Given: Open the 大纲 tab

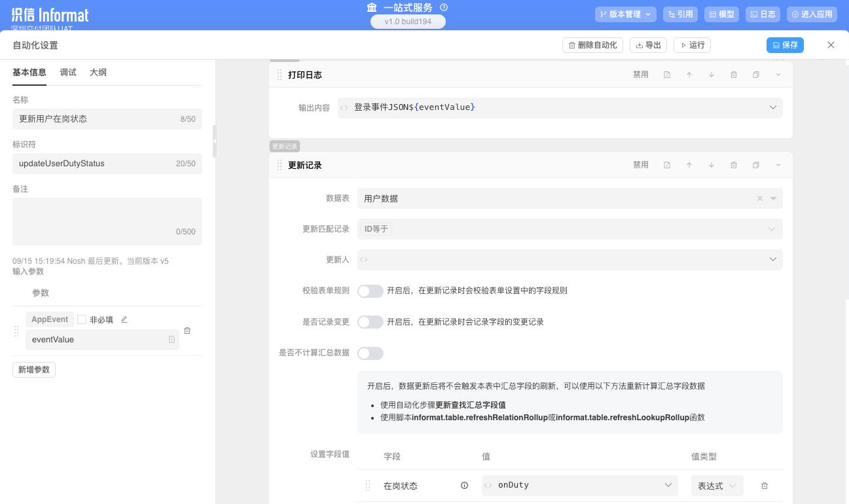Looking at the screenshot, I should click(98, 73).
